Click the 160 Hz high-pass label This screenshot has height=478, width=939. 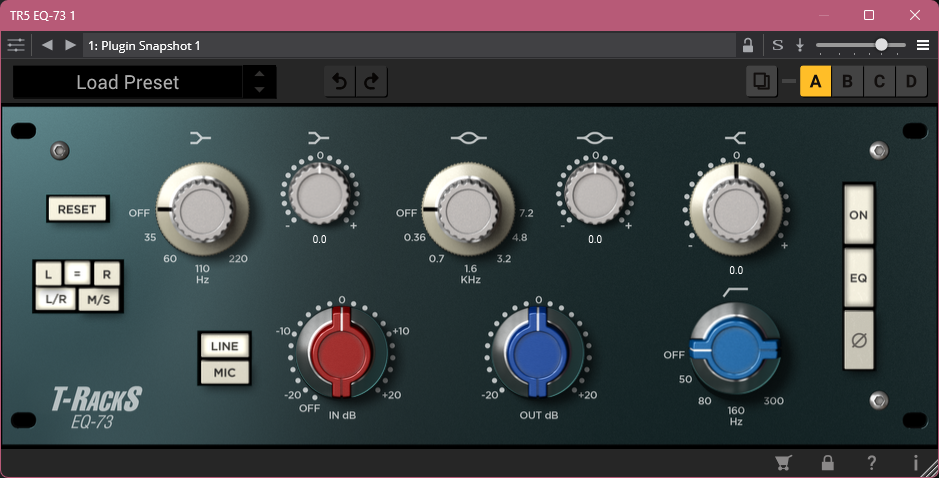click(x=736, y=410)
